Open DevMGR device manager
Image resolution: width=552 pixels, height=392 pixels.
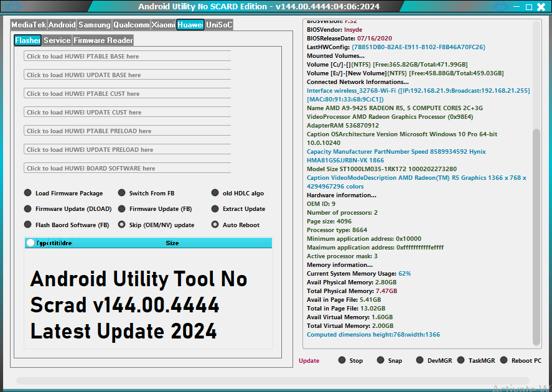[419, 360]
